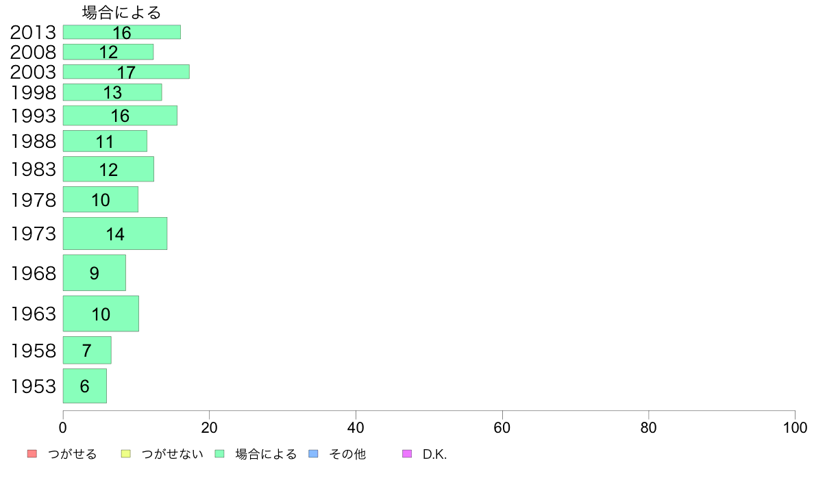Click the 2008 year axis label

click(x=33, y=52)
